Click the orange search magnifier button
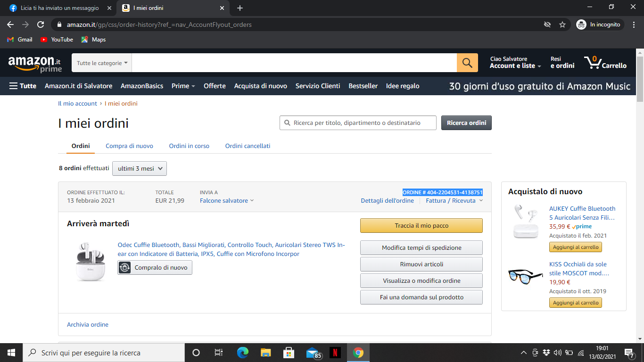Screen dimensions: 644x362 (467, 63)
